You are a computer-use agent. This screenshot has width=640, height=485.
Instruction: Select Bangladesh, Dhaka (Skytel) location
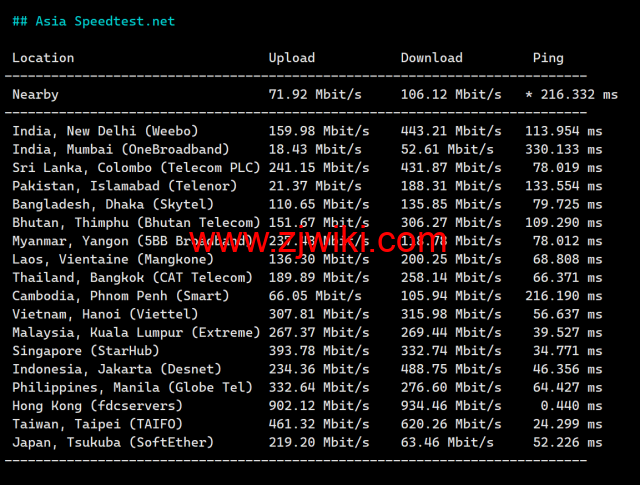(x=112, y=204)
